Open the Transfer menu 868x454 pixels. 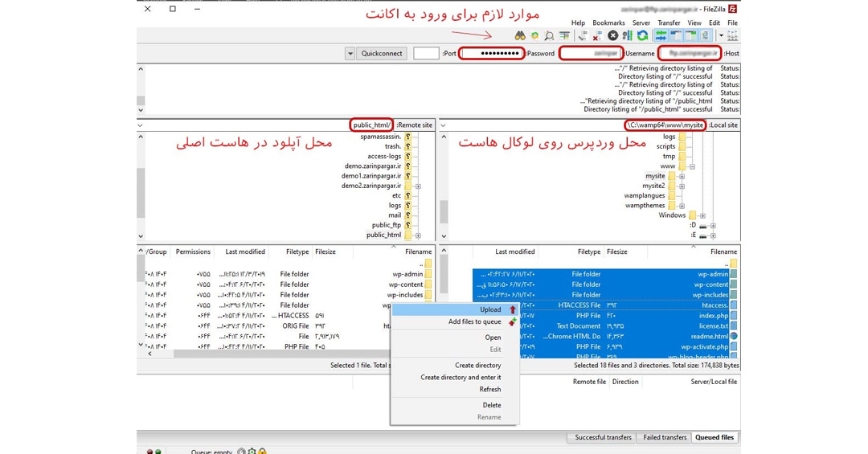[669, 22]
